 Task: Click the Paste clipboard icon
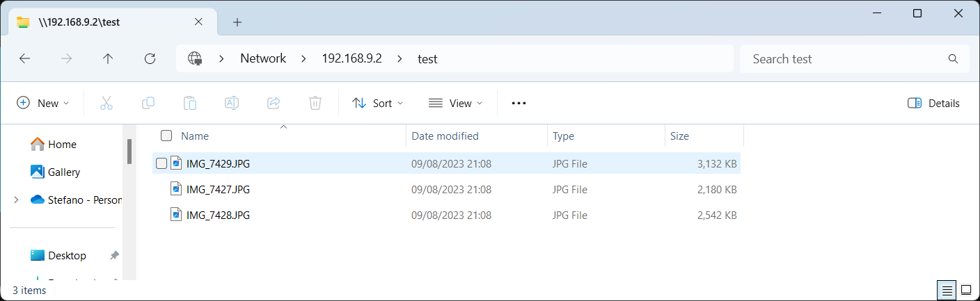pos(189,103)
